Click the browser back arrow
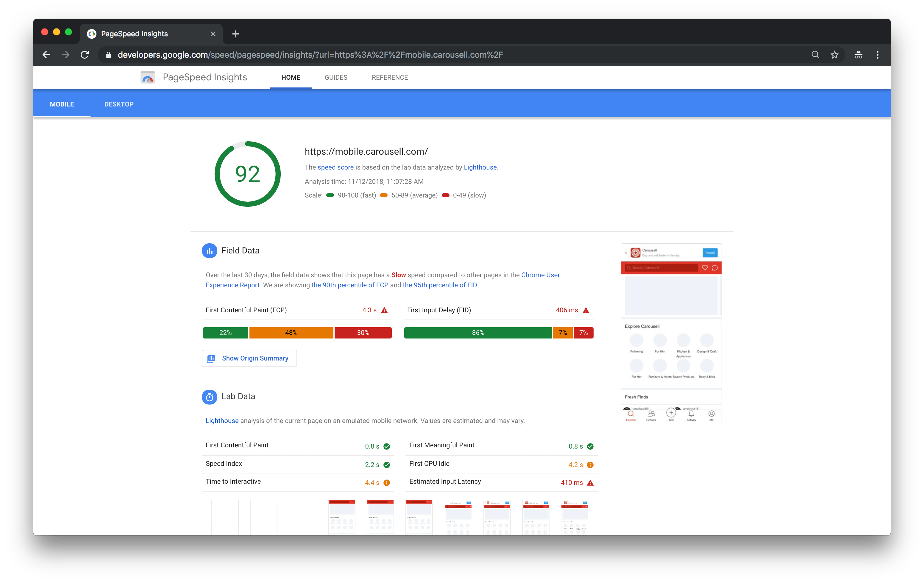924x583 pixels. tap(46, 55)
